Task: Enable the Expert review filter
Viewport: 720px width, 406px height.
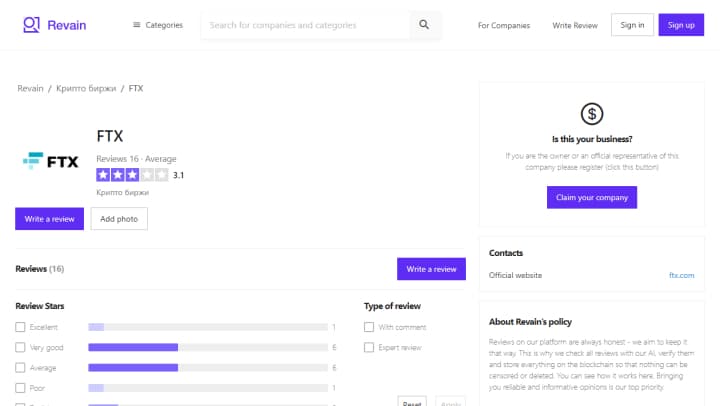Action: coord(369,347)
